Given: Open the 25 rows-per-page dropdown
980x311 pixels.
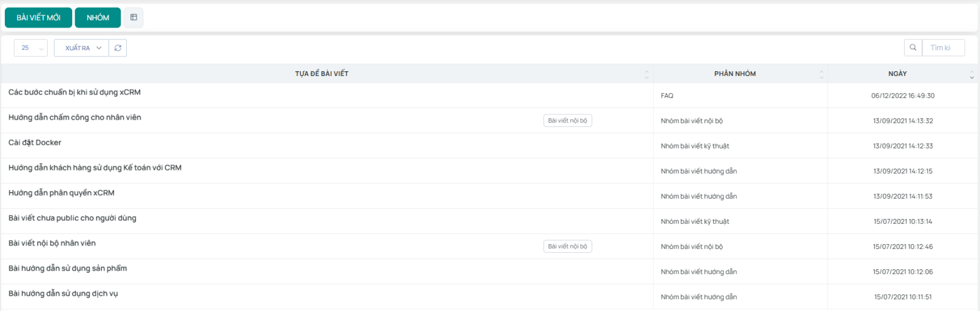Looking at the screenshot, I should click(x=31, y=48).
